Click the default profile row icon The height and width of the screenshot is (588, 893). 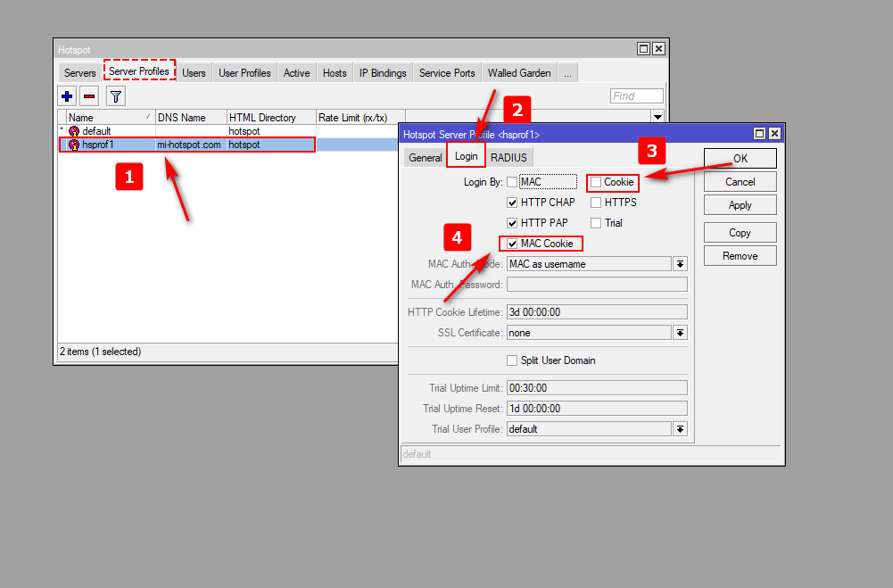click(x=74, y=131)
